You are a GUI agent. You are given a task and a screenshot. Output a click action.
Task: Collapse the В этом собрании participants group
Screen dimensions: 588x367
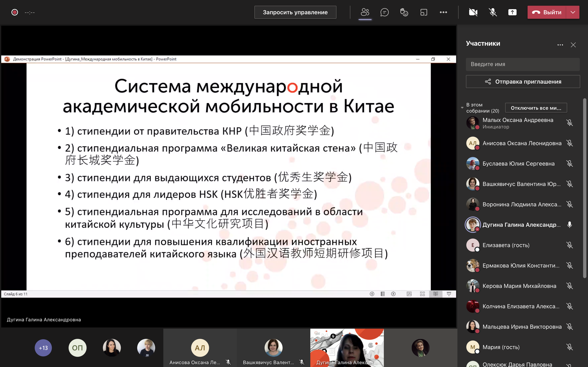pyautogui.click(x=462, y=107)
